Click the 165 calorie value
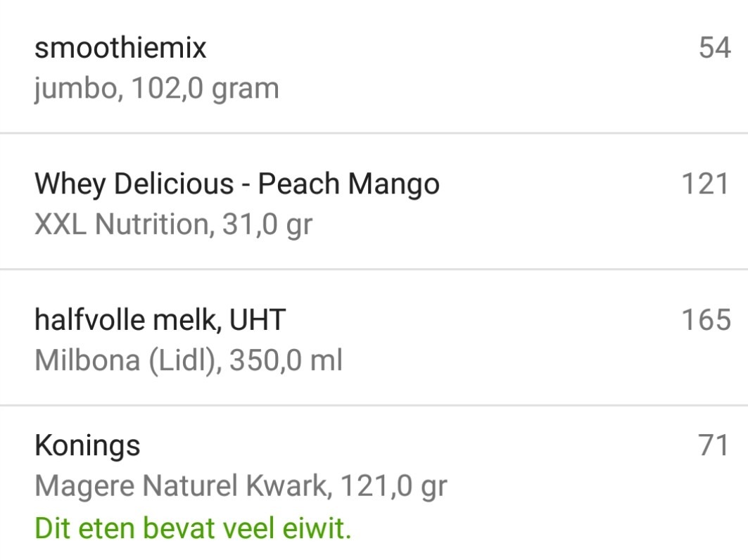This screenshot has height=560, width=748. [705, 320]
